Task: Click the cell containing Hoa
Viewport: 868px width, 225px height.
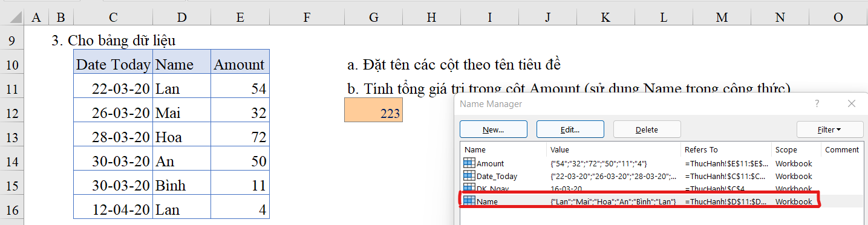Action: [x=181, y=137]
